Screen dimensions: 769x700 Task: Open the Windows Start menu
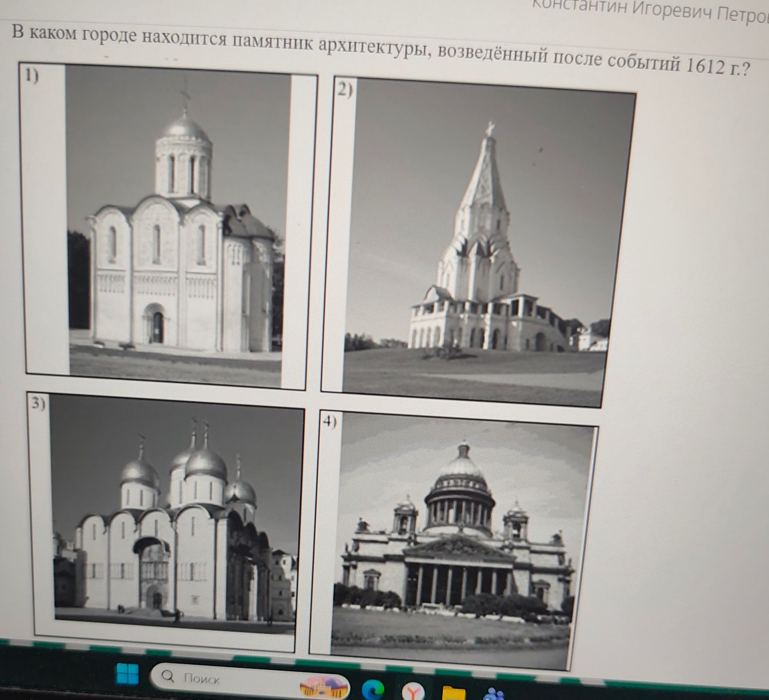127,673
